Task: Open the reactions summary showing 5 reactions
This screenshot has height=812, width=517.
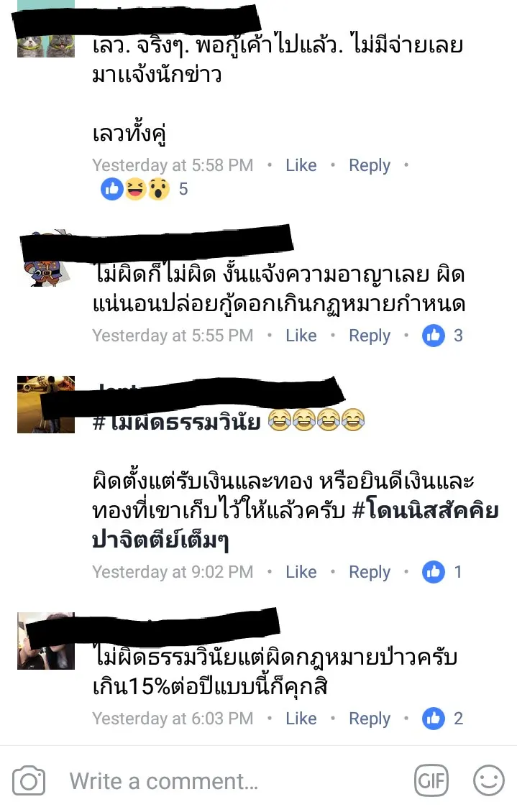Action: coord(144,189)
